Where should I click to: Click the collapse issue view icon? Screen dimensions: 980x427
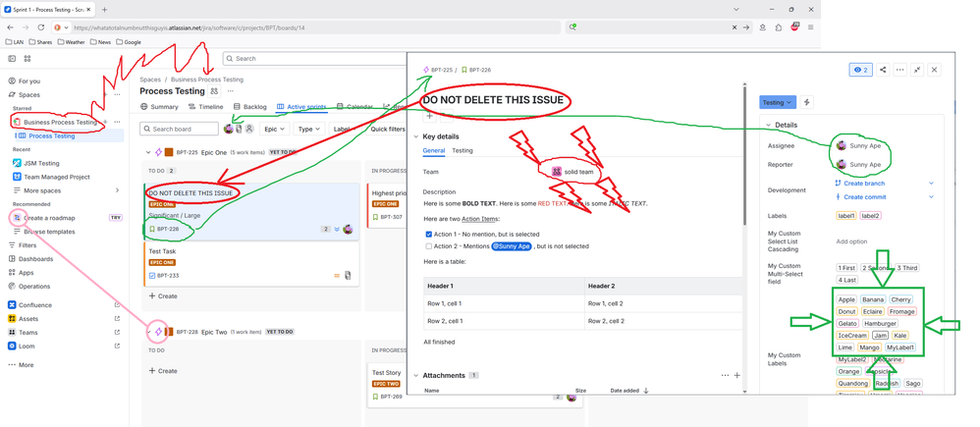coord(917,70)
